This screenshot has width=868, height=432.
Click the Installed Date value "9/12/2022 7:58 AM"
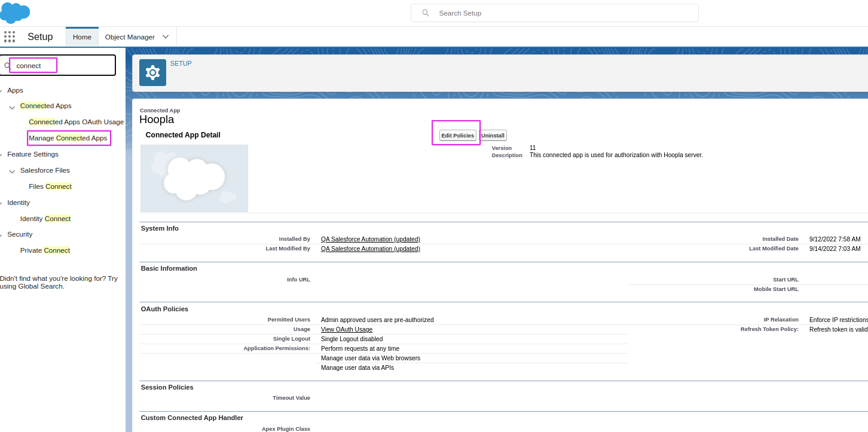(835, 240)
